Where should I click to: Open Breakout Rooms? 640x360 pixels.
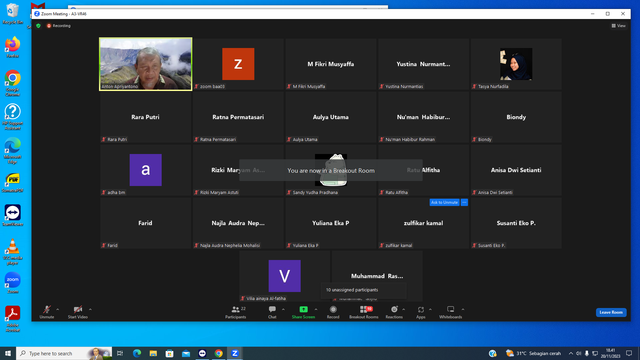(364, 312)
